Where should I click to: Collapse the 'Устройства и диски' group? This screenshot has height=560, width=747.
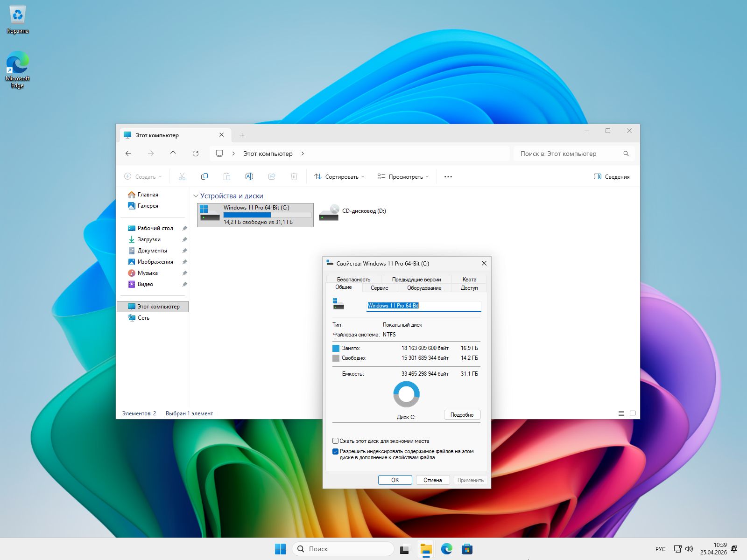(196, 196)
